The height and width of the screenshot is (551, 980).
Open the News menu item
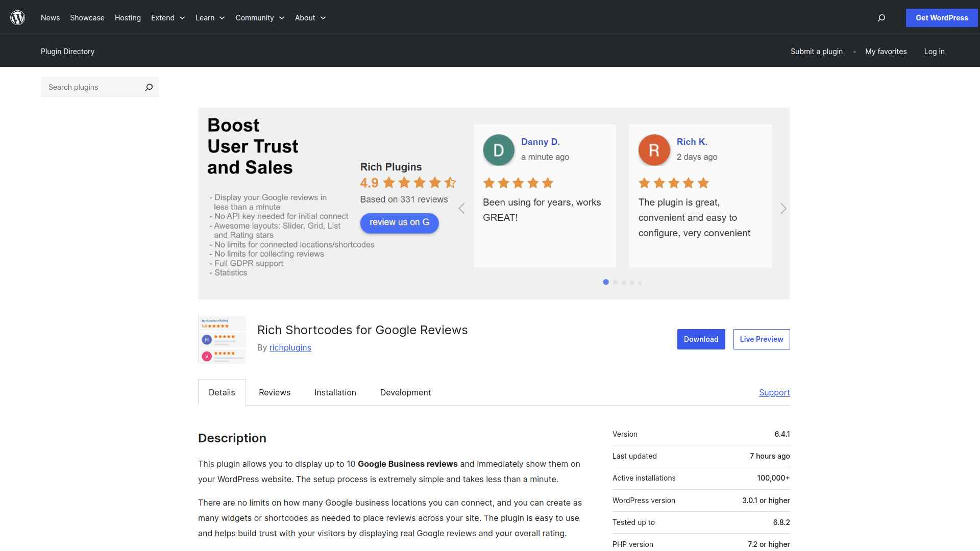point(50,18)
